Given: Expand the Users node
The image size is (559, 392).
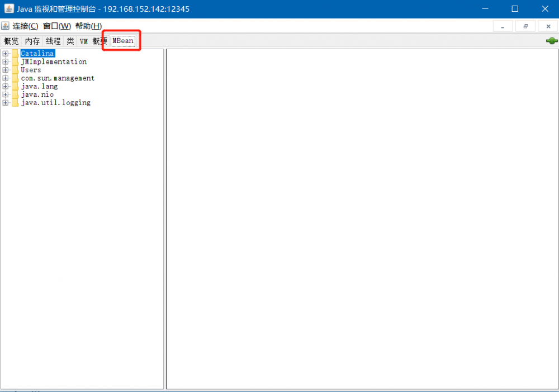Looking at the screenshot, I should point(5,69).
